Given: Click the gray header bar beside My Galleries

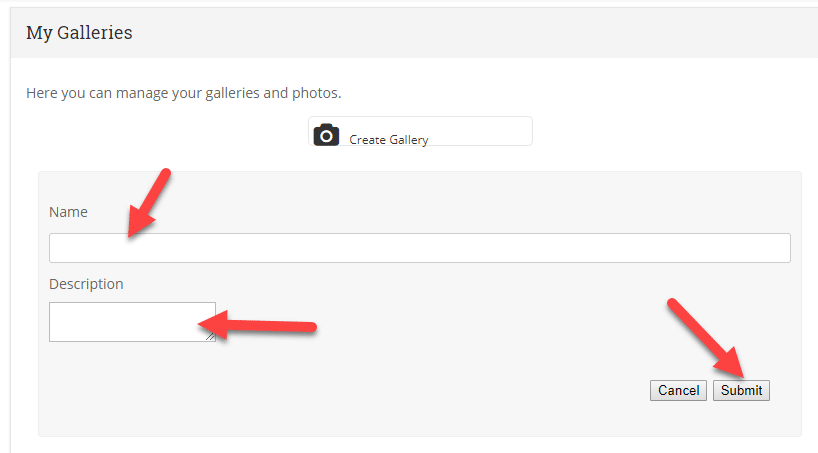Looking at the screenshot, I should pos(470,33).
